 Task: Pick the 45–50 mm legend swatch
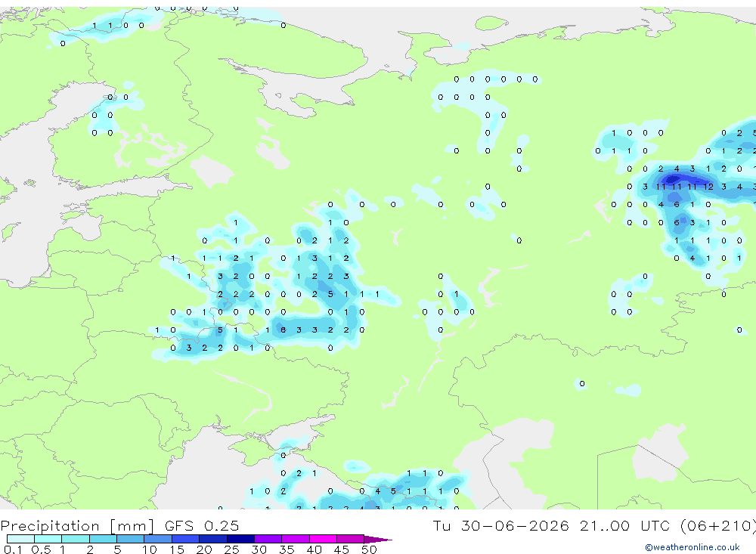click(x=351, y=539)
